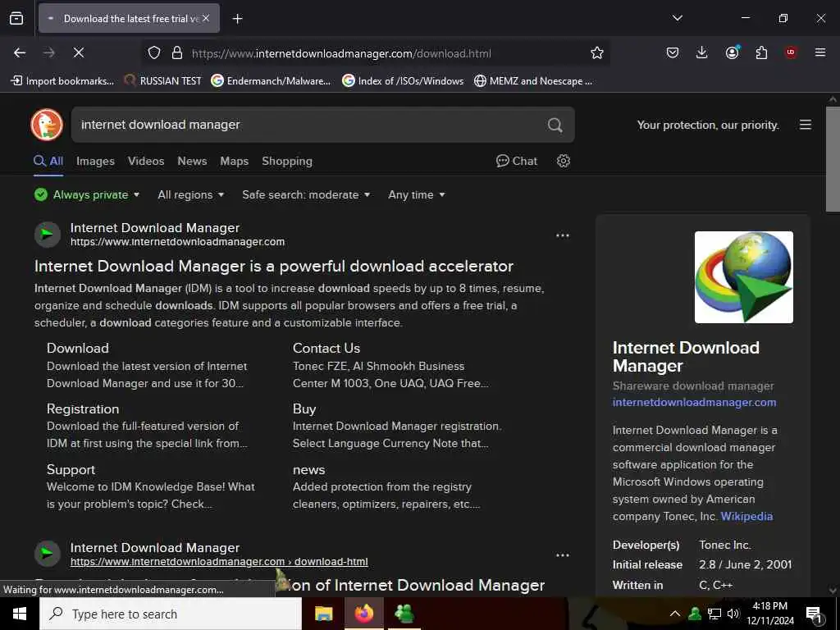Open the Buy sitelink
The width and height of the screenshot is (840, 630).
[x=304, y=409]
